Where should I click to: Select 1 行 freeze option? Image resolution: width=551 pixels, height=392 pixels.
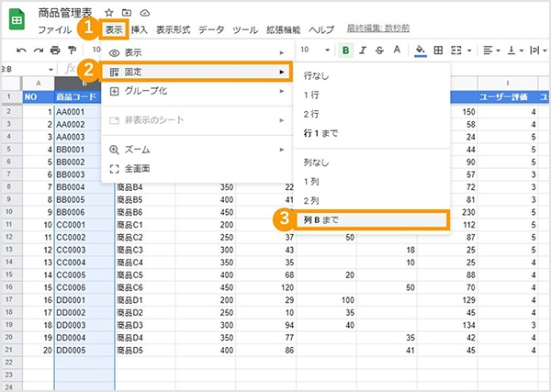click(372, 95)
